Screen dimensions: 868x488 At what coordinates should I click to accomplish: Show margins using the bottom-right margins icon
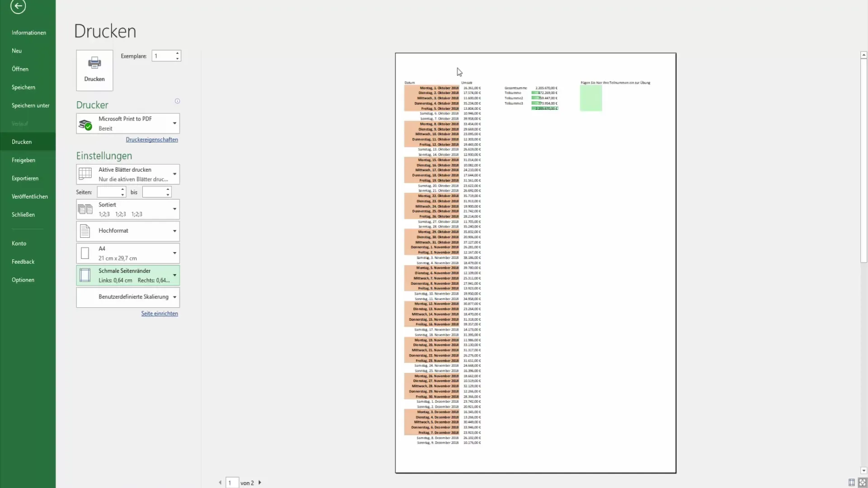(851, 483)
